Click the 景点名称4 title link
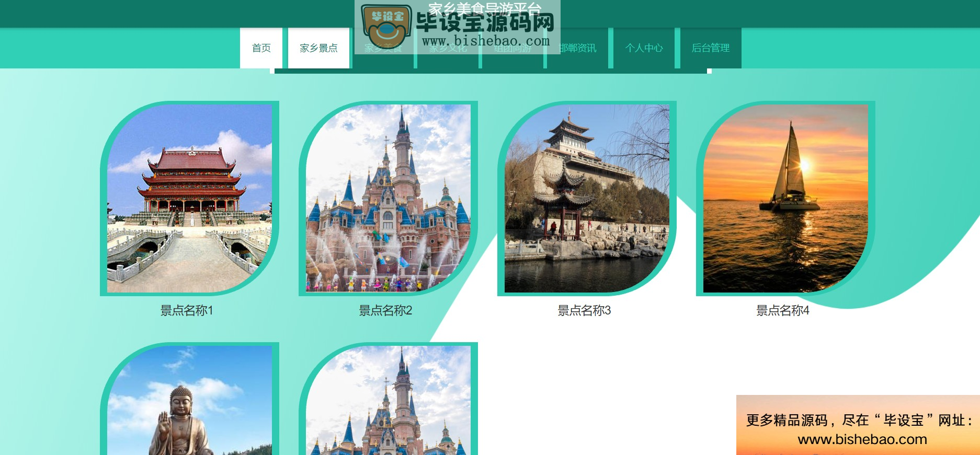The image size is (980, 455). pyautogui.click(x=783, y=310)
